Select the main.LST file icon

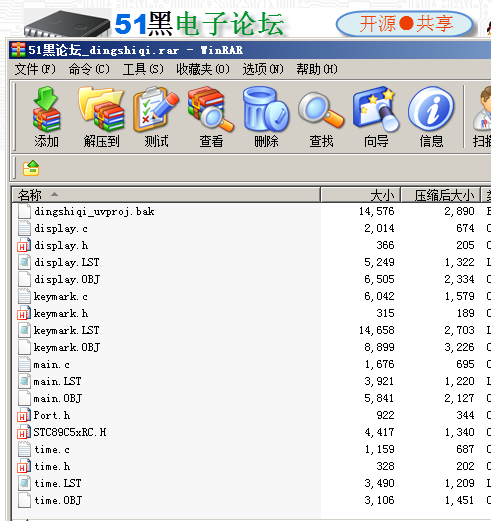24,382
